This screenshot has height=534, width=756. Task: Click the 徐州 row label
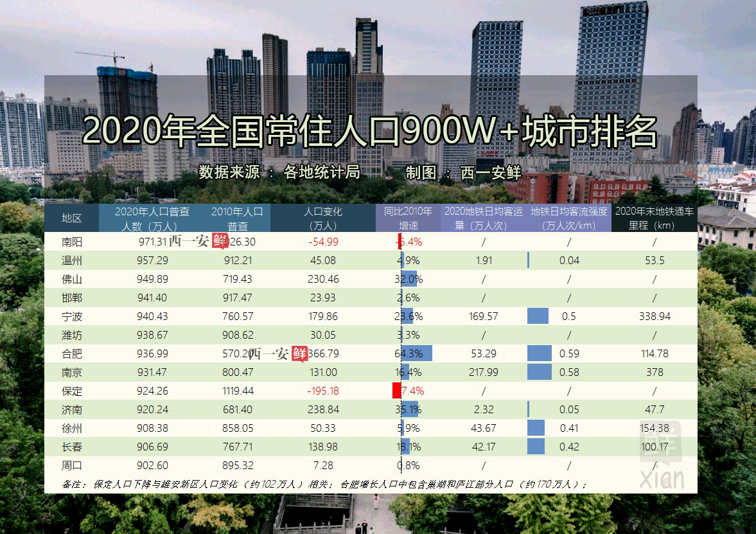pos(72,429)
